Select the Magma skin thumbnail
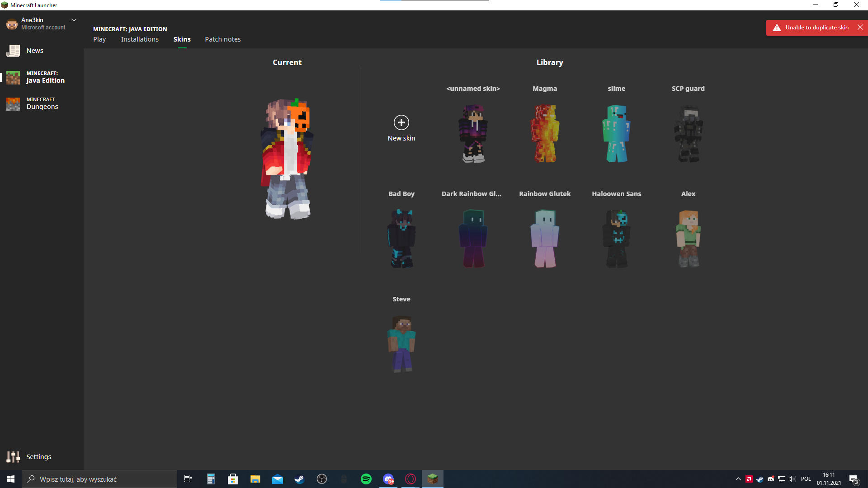868x488 pixels. coord(545,134)
